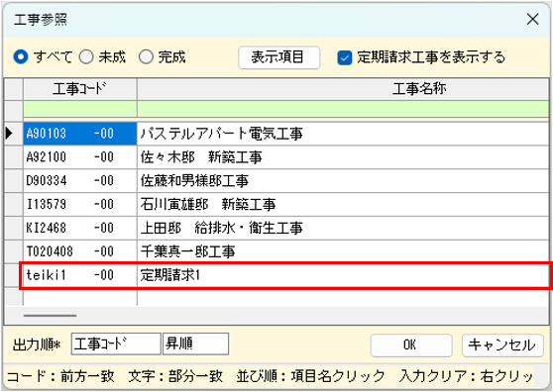Image resolution: width=553 pixels, height=392 pixels.
Task: Select 千葉真一邸工事 name cell
Action: 343,251
